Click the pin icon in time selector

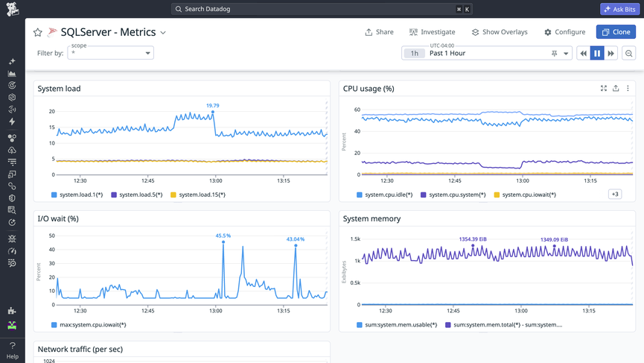(555, 54)
